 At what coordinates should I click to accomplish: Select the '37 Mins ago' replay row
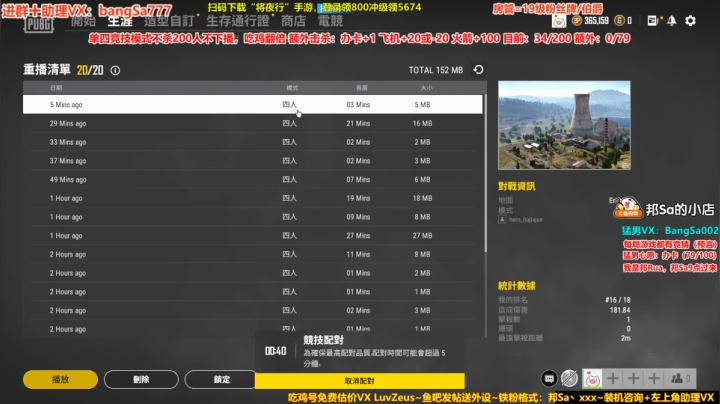pos(253,161)
